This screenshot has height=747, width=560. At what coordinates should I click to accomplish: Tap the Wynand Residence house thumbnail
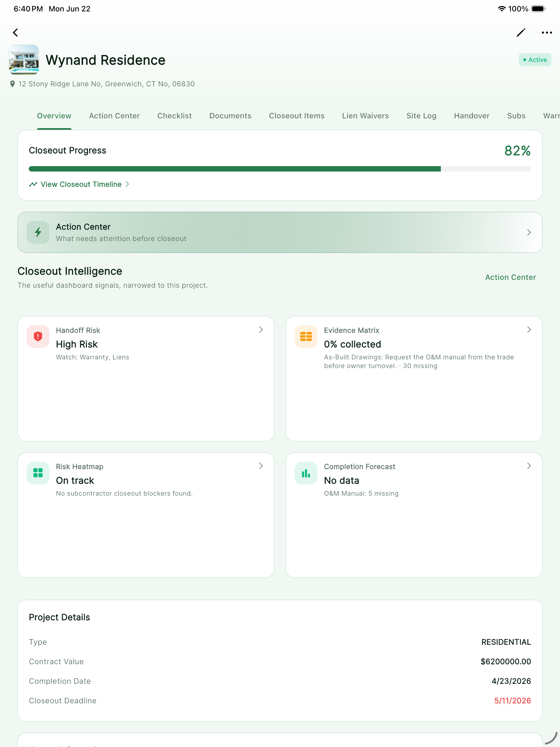pos(24,59)
